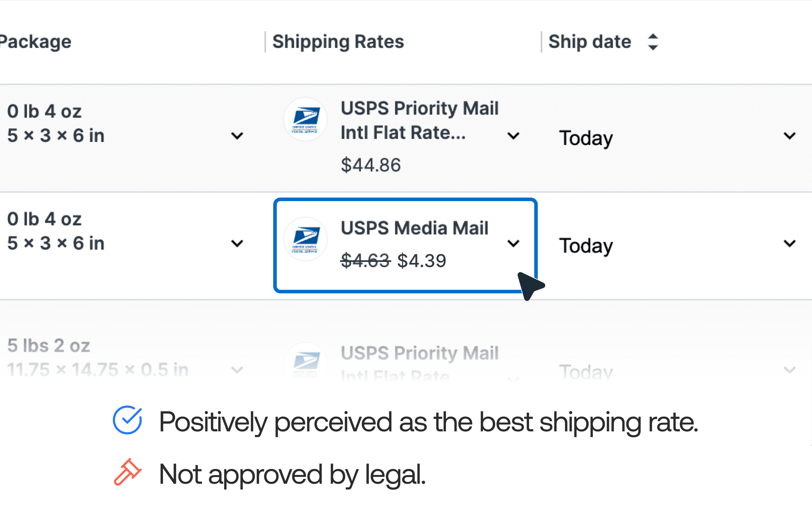Click the Ship date sort arrows icon
The width and height of the screenshot is (812, 507).
pos(653,42)
